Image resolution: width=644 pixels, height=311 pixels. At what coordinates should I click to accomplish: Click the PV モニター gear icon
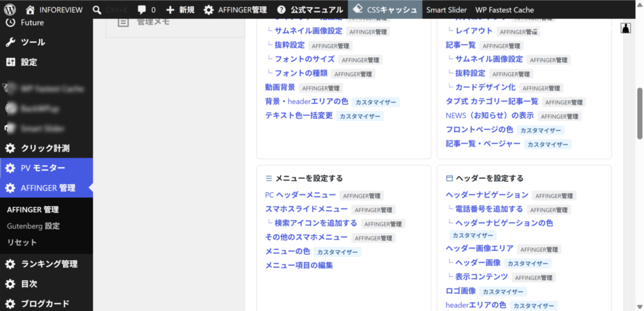[x=11, y=168]
